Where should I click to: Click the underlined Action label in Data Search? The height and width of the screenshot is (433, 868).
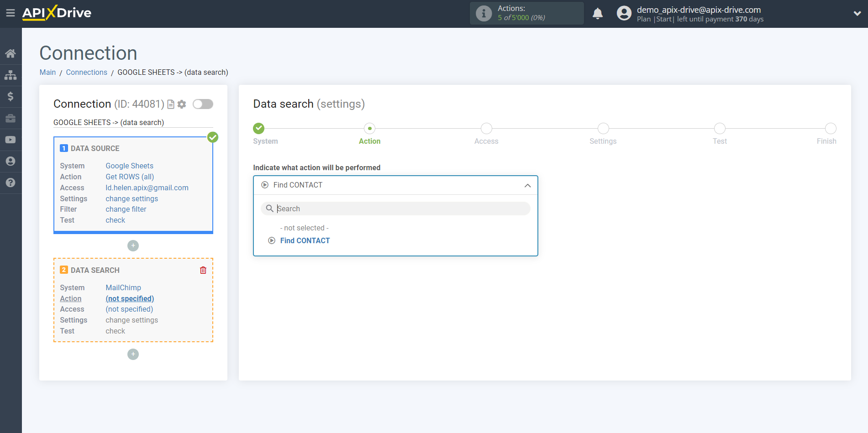click(x=71, y=298)
